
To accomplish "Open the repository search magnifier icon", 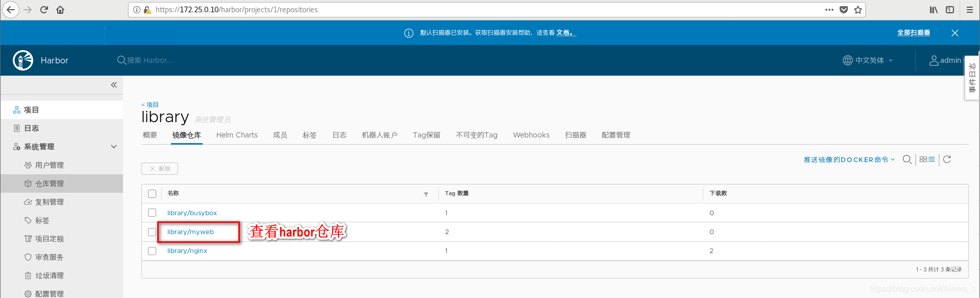I will tap(907, 159).
